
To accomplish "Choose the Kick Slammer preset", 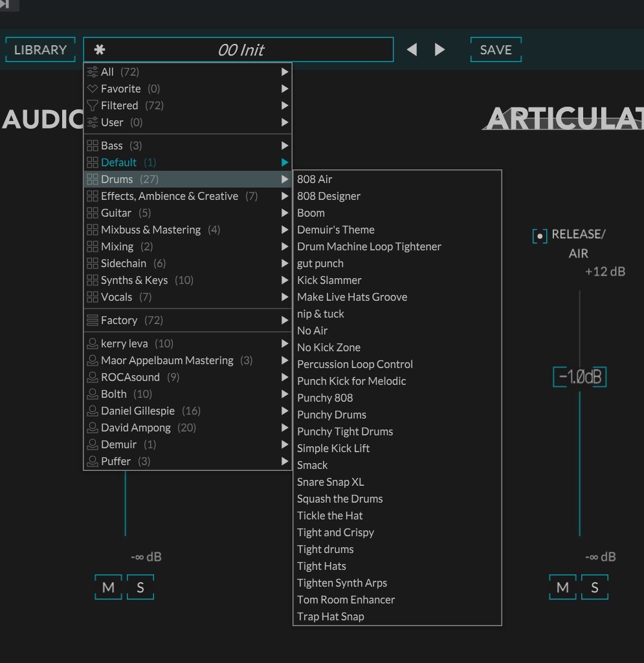I will (x=329, y=280).
